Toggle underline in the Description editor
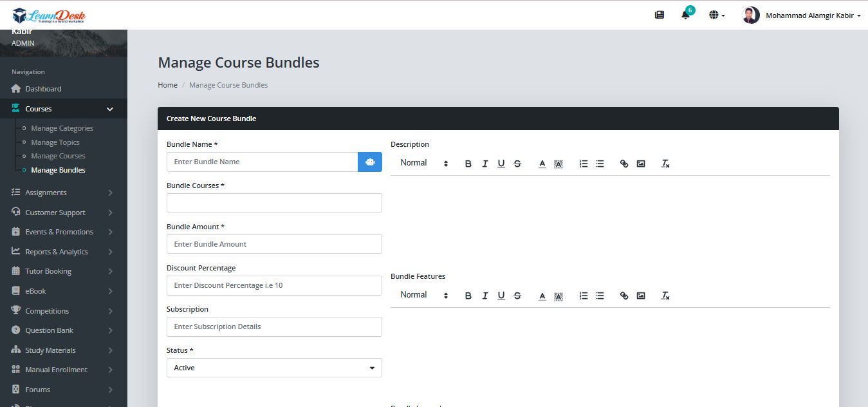Screen dimensions: 868x407 tap(501, 164)
